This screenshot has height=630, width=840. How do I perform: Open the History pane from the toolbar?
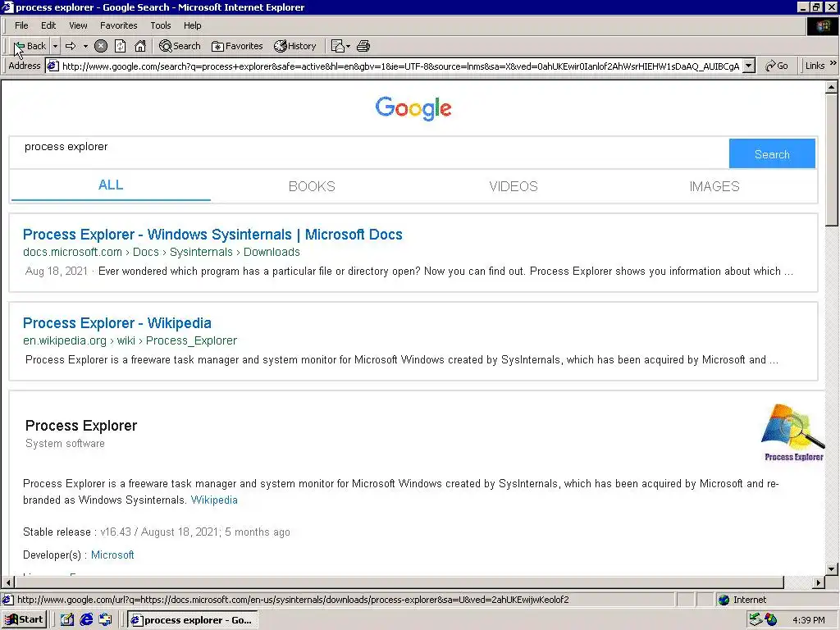[294, 46]
